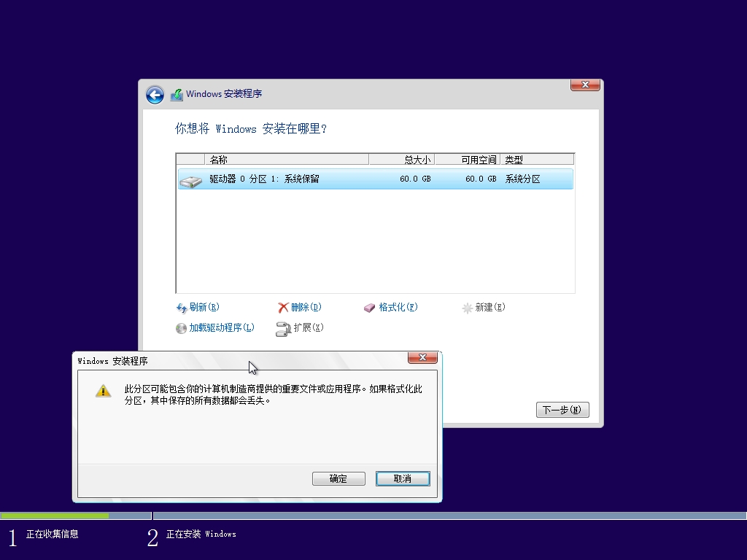Viewport: 747px width, 560px height.
Task: Click the 加载驱动程序(L) link
Action: [x=222, y=327]
